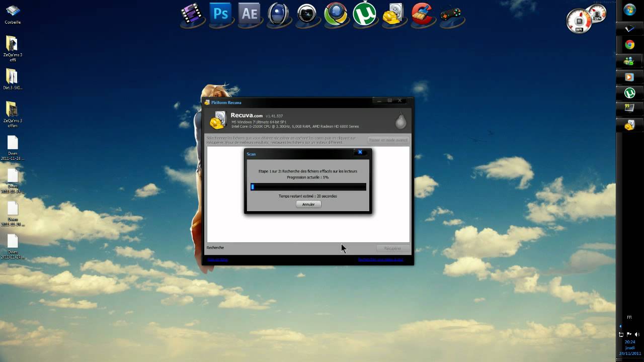Click the media player icon in the side taskbar

[x=629, y=77]
